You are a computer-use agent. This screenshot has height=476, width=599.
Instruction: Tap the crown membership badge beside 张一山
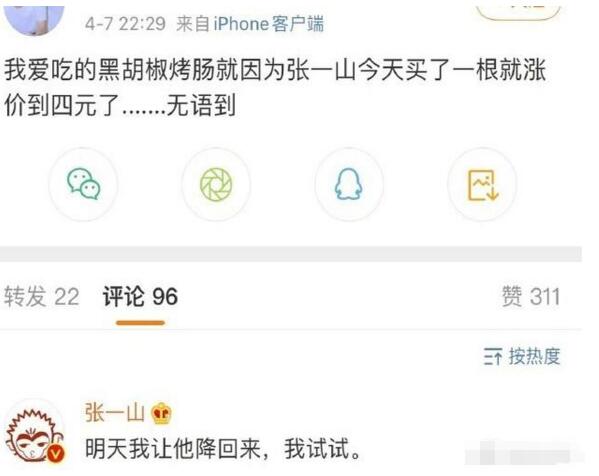coord(161,414)
